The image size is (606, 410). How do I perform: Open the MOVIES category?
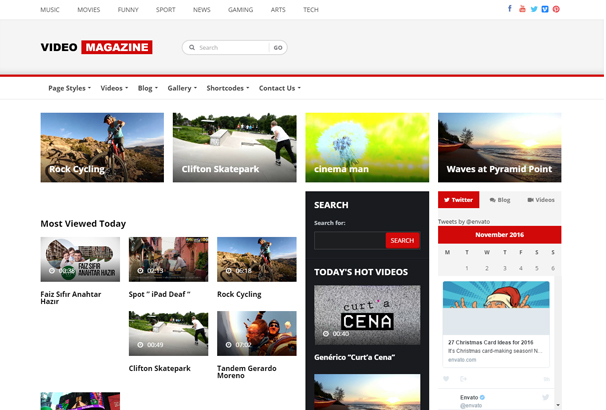pos(89,10)
